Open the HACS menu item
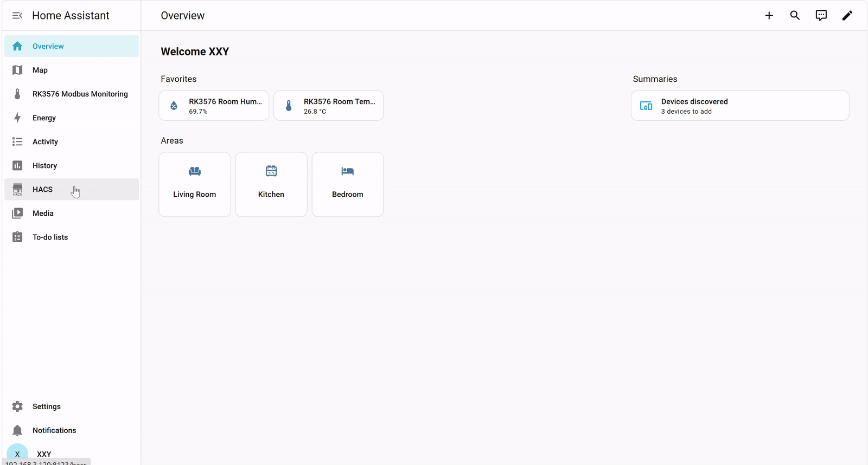The image size is (868, 465). coord(72,189)
